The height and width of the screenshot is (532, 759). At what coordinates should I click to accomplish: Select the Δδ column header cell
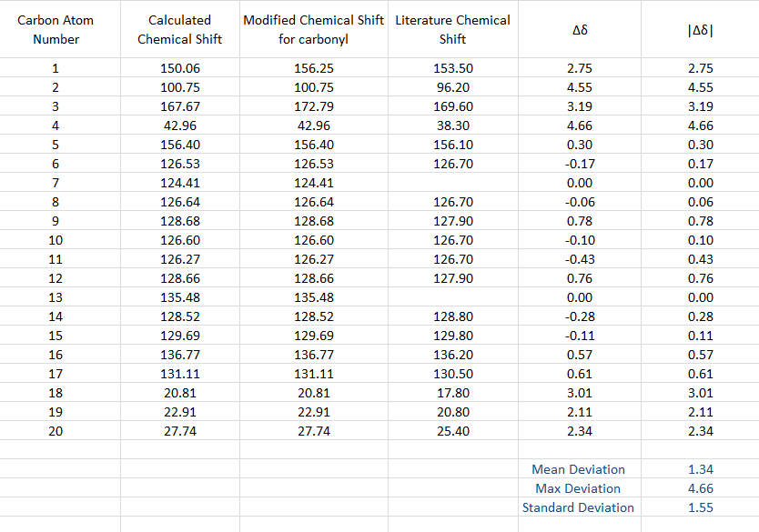point(579,29)
